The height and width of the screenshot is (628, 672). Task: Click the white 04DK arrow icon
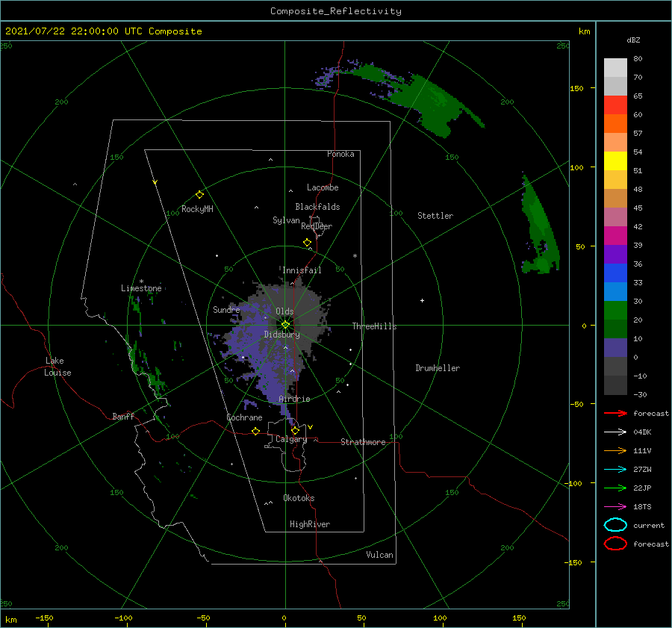pyautogui.click(x=615, y=432)
